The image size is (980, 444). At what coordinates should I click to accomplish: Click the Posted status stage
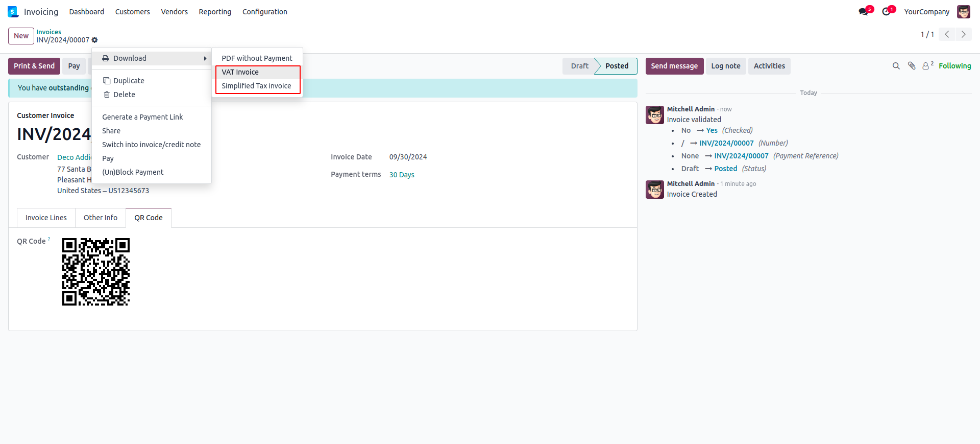[x=617, y=66]
